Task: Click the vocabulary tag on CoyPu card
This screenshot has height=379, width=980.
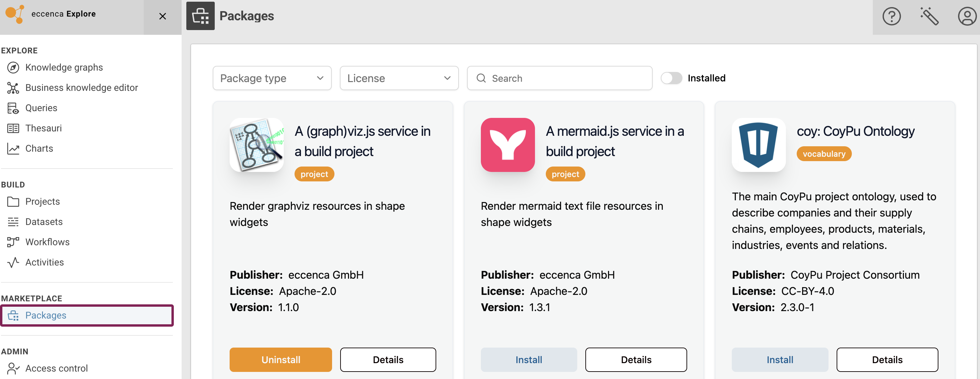Action: 824,154
